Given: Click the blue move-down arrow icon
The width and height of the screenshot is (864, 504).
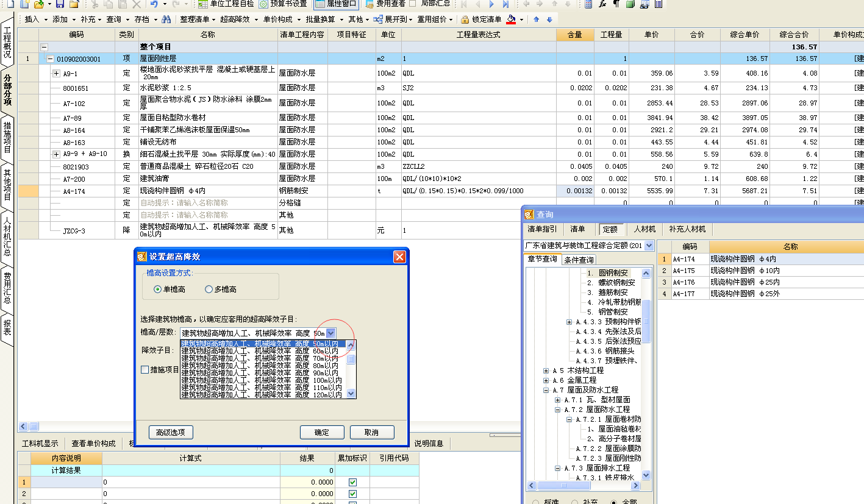Looking at the screenshot, I should click(549, 20).
